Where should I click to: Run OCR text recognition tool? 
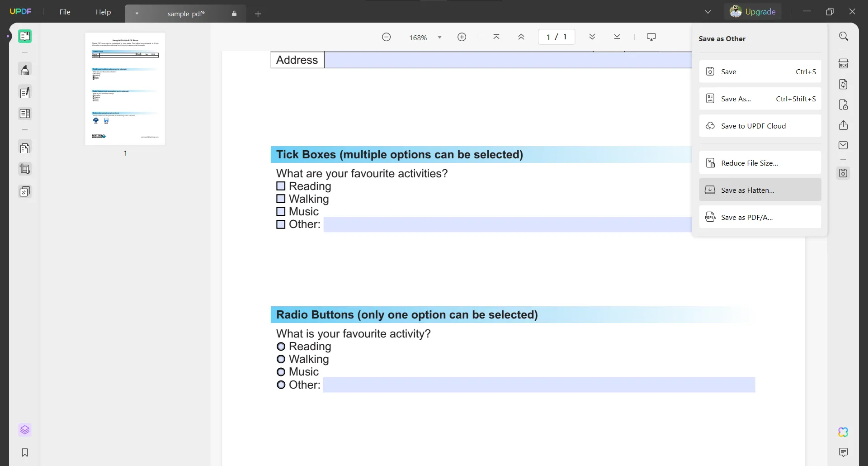[843, 64]
